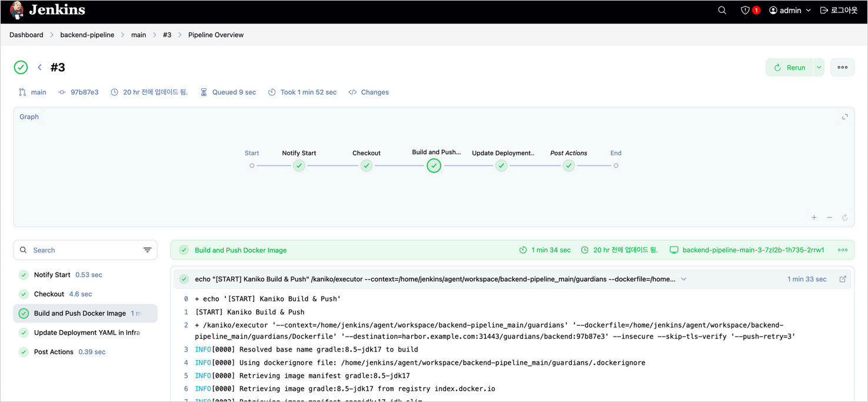Viewport: 868px width, 402px height.
Task: Select the Checkout stage in list
Action: [85, 294]
